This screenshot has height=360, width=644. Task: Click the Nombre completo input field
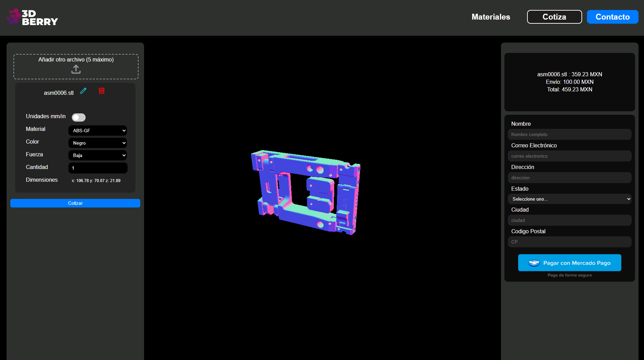click(x=569, y=134)
